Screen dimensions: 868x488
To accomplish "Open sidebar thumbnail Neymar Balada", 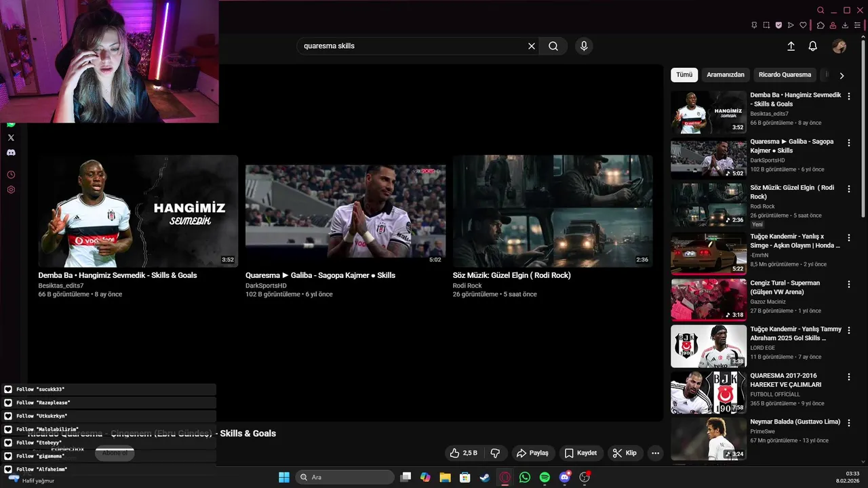I will [x=709, y=439].
